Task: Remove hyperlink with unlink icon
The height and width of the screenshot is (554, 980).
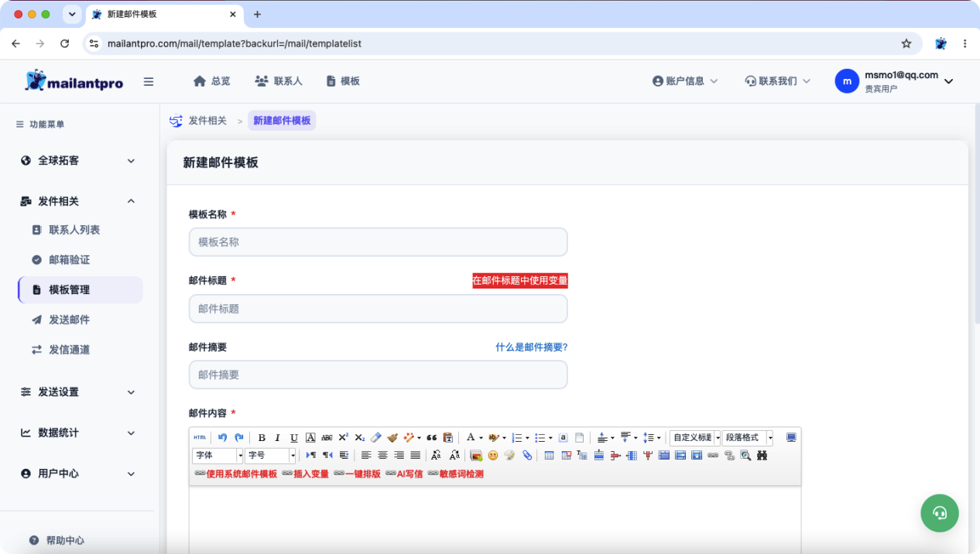Action: (729, 455)
